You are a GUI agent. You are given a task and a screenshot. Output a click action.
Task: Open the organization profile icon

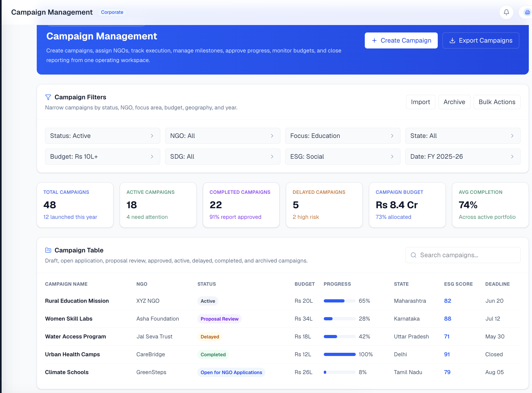click(x=527, y=12)
